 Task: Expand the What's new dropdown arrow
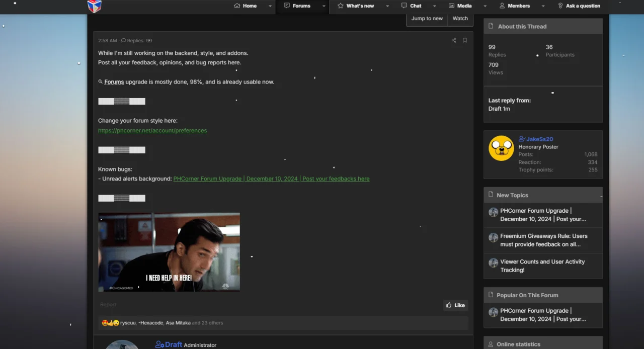[387, 6]
